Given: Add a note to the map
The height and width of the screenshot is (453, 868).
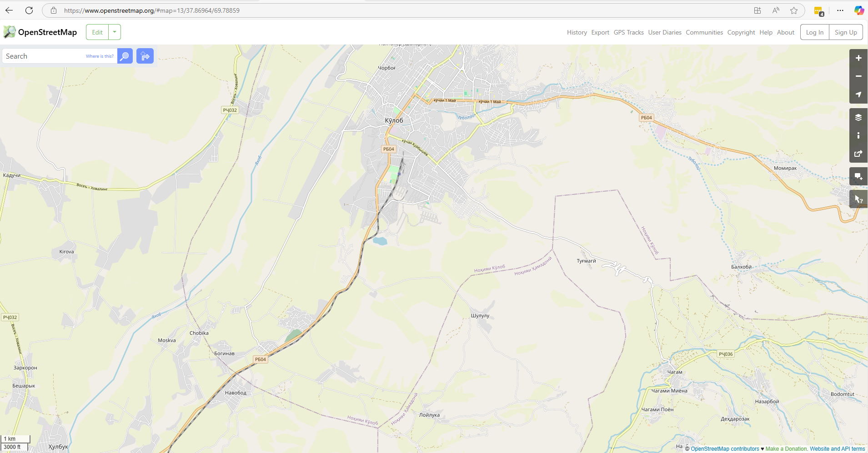Looking at the screenshot, I should coord(858,176).
